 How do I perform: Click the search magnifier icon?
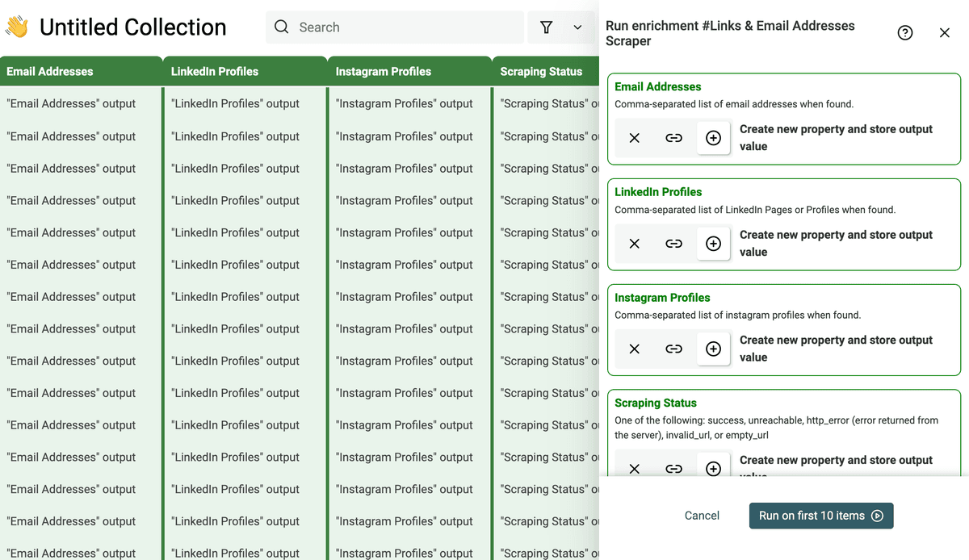281,27
